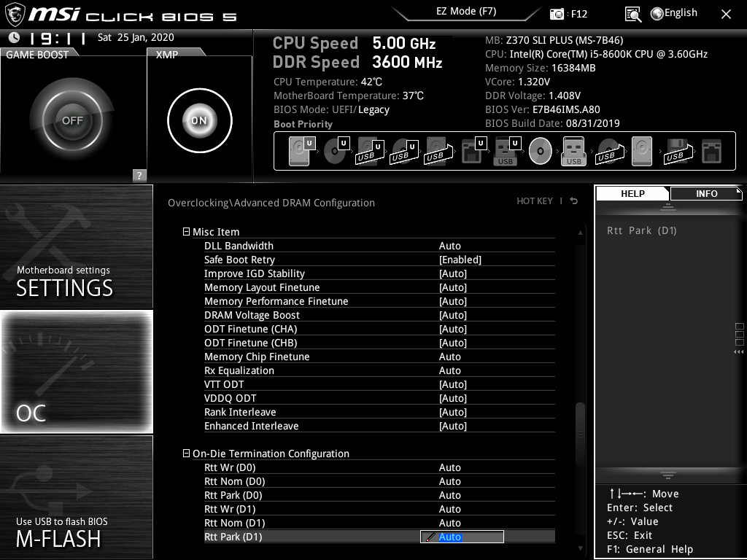This screenshot has height=560, width=747.
Task: Open the OC overclocking menu
Action: click(76, 372)
